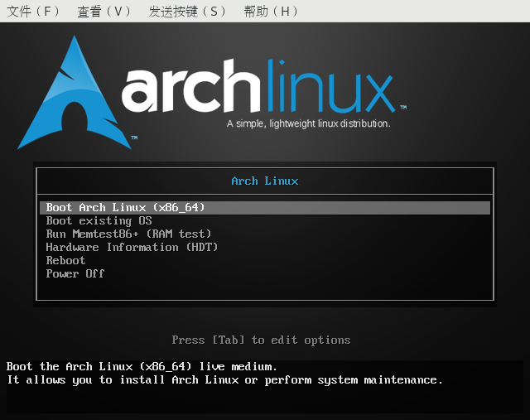Click the Press [Tab] to edit options hint
This screenshot has width=530, height=420.
tap(261, 340)
